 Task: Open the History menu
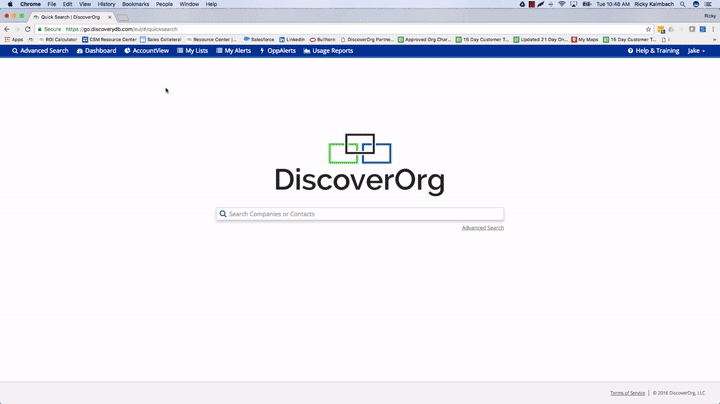(107, 4)
